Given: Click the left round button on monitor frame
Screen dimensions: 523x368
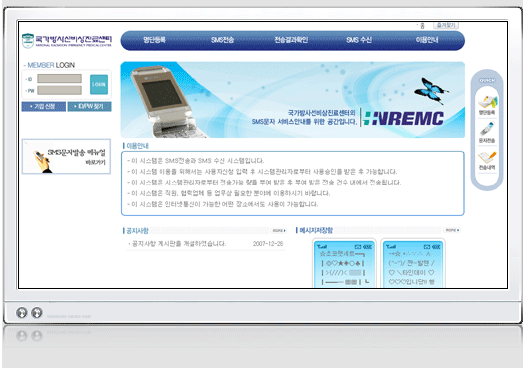Looking at the screenshot, I should 22,313.
